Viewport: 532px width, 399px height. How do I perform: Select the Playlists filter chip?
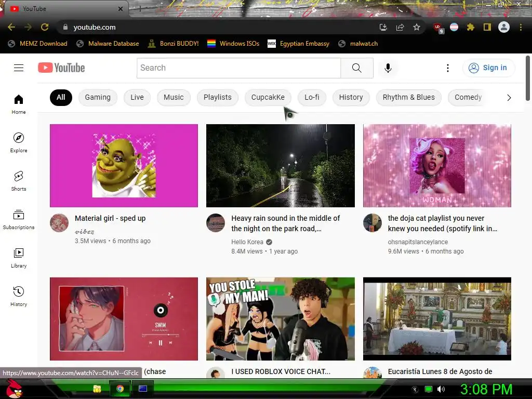[218, 97]
